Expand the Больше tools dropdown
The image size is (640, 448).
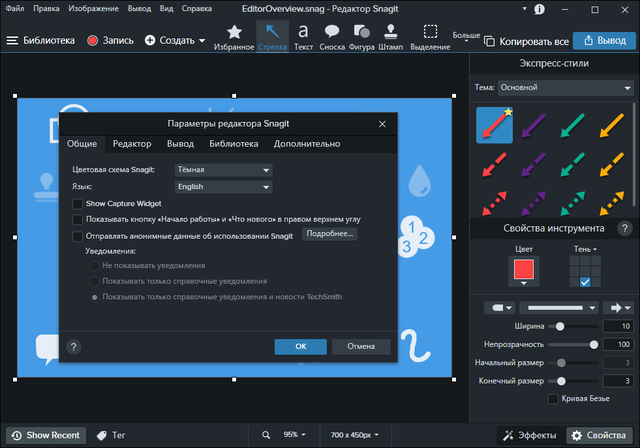coord(466,37)
